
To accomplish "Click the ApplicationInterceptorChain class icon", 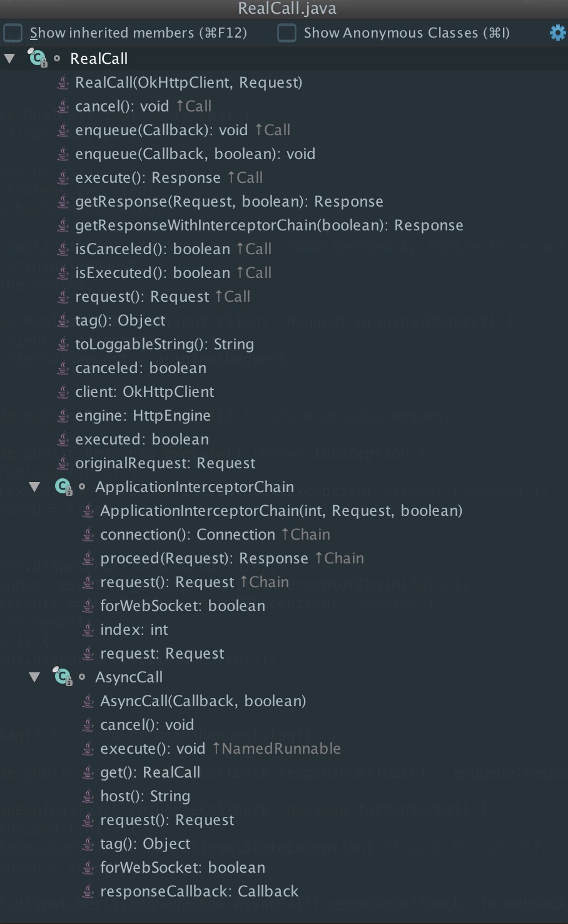I will tap(63, 486).
